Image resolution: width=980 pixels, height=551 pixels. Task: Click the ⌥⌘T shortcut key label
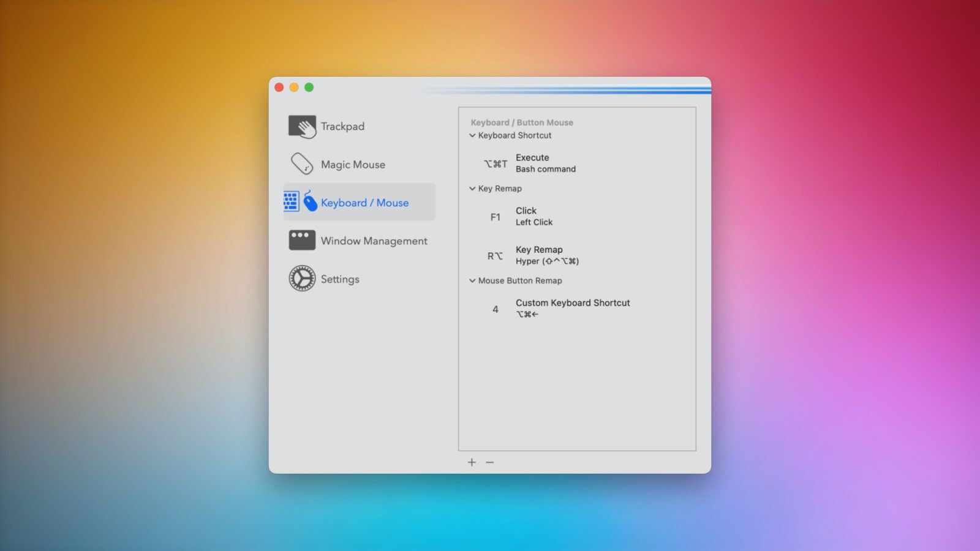click(x=496, y=163)
